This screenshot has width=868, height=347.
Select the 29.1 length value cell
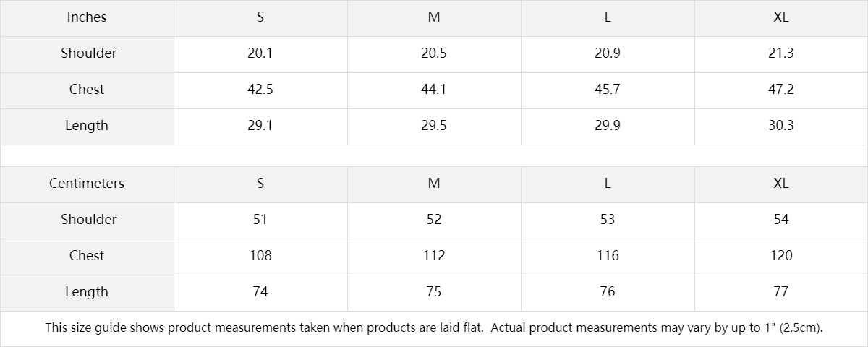[x=260, y=126]
